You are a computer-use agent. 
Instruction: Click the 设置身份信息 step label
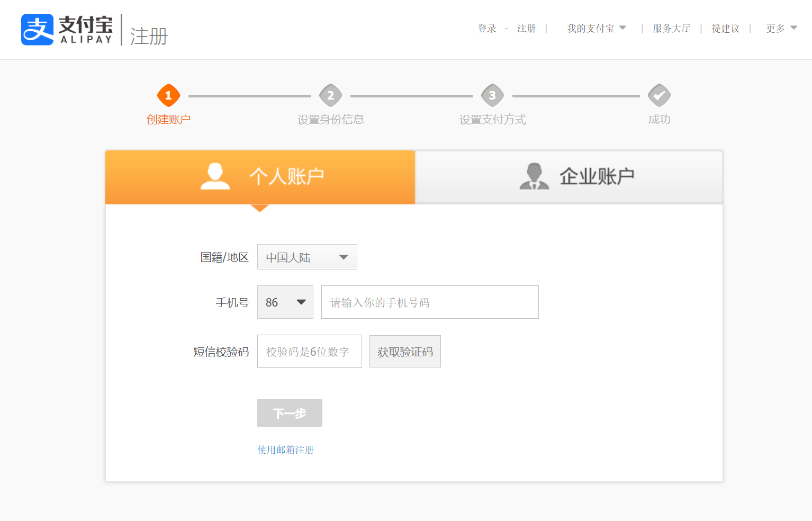331,120
